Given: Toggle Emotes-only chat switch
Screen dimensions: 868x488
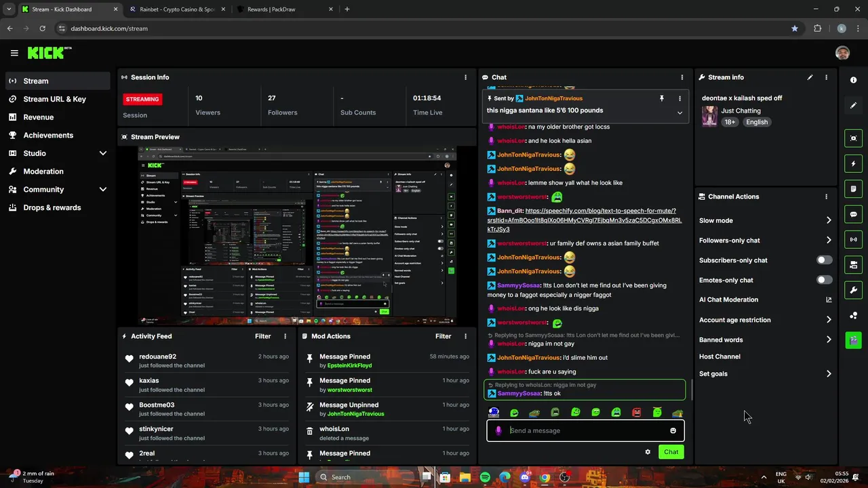Looking at the screenshot, I should [824, 280].
